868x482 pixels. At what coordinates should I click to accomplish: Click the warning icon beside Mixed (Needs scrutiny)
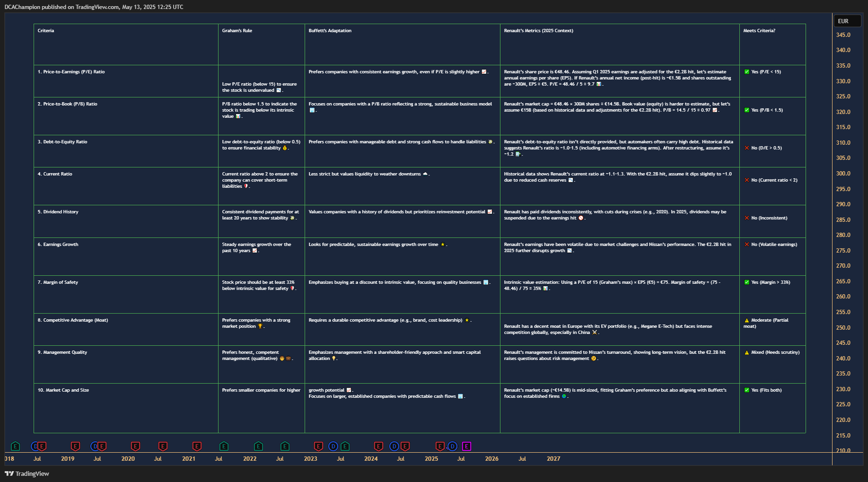747,352
